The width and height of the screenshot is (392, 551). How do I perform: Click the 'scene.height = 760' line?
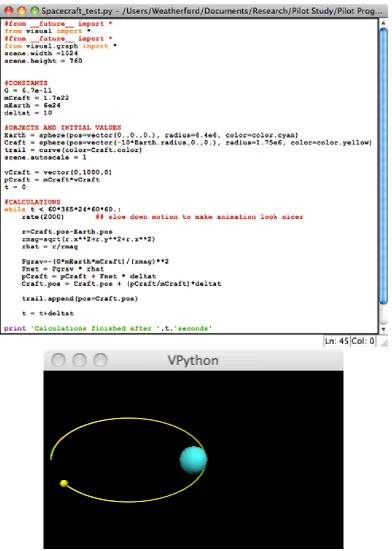click(x=43, y=60)
